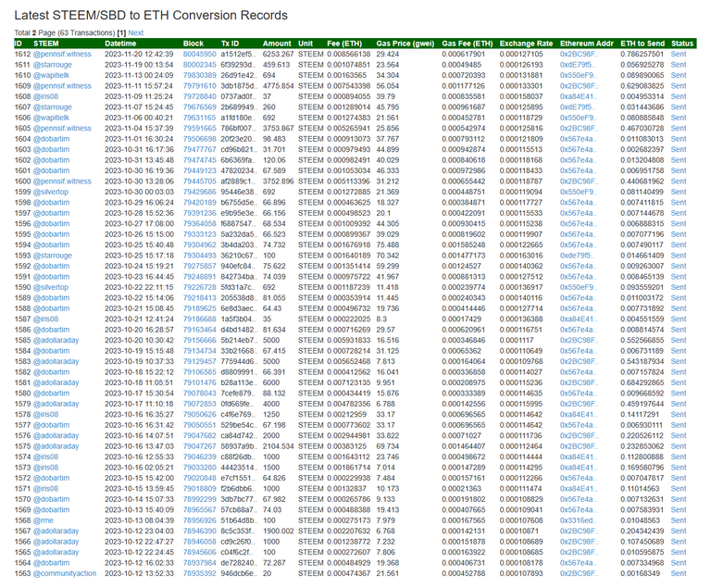Open @starrouge link in row 1611
This screenshot has height=588, width=711.
(53, 65)
